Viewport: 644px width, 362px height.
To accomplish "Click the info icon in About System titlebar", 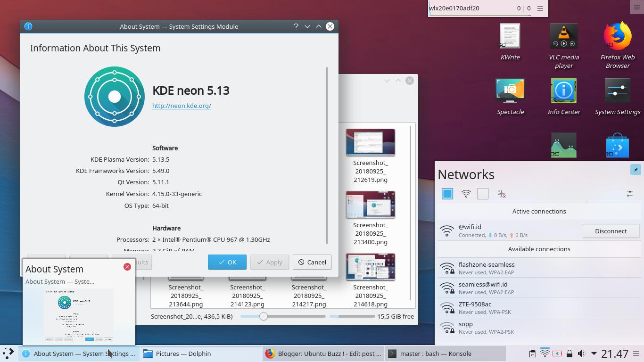I will point(28,26).
